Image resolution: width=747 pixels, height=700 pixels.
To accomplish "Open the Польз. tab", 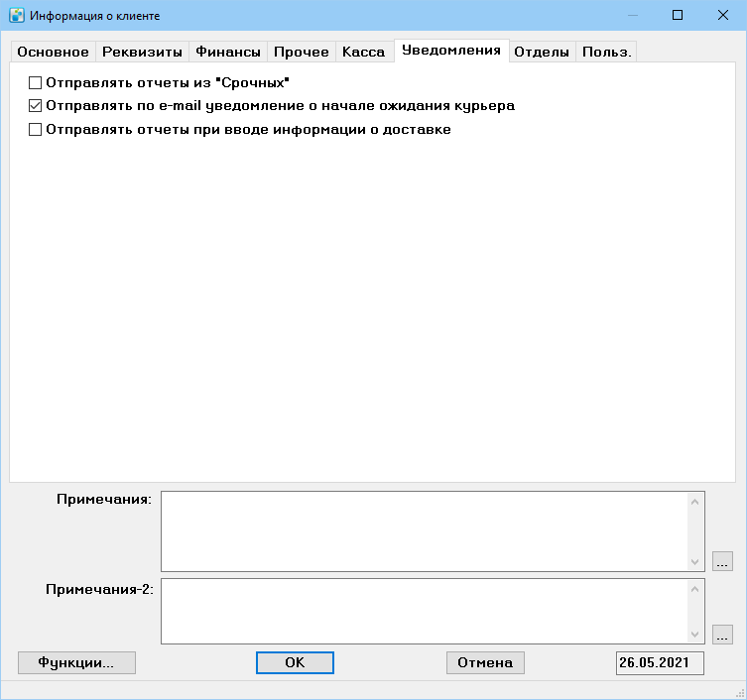I will pos(606,52).
